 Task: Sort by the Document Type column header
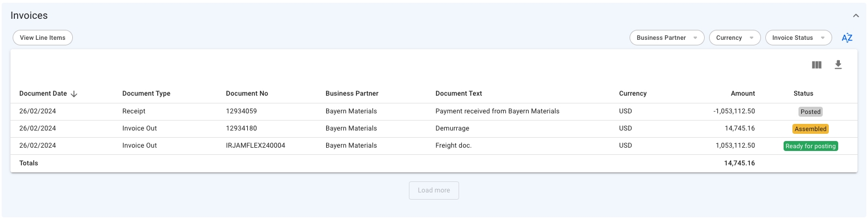coord(146,93)
